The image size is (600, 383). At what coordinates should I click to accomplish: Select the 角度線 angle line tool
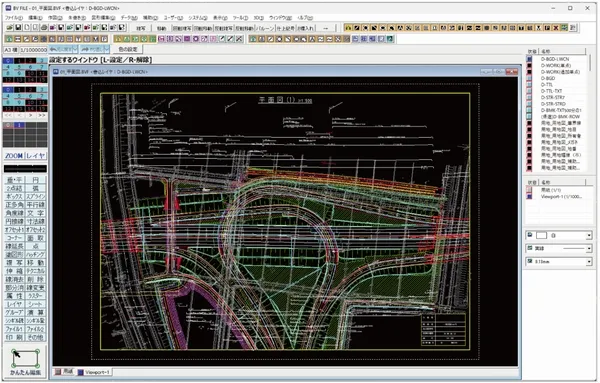[x=14, y=213]
